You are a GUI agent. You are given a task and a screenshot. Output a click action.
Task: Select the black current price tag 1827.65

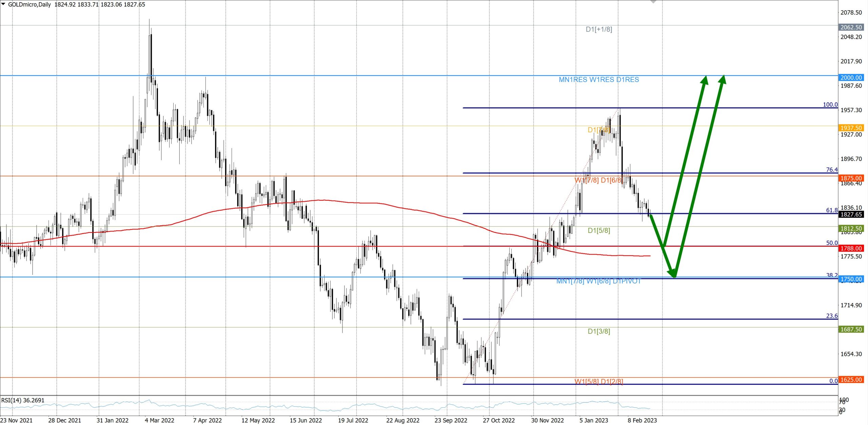click(851, 214)
